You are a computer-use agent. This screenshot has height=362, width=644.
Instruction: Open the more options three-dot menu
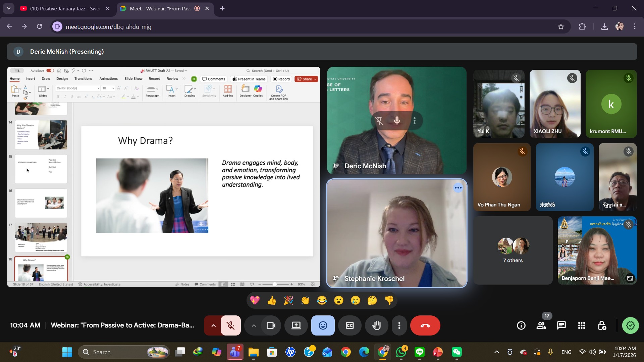tap(399, 325)
